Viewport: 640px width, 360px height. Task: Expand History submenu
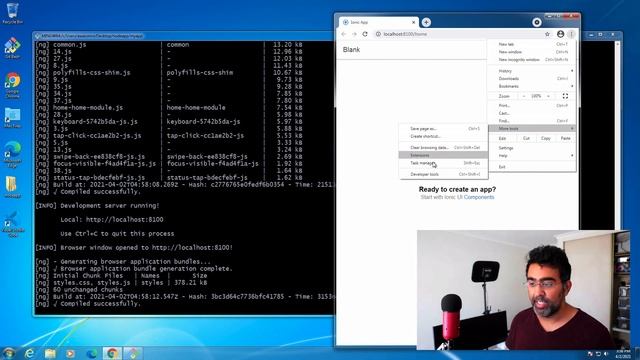click(x=531, y=71)
